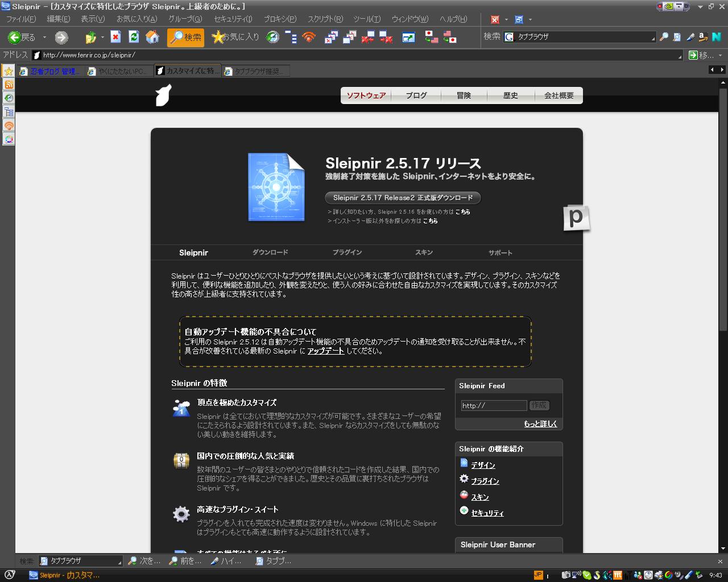Open the ツール(T) menu

(367, 19)
